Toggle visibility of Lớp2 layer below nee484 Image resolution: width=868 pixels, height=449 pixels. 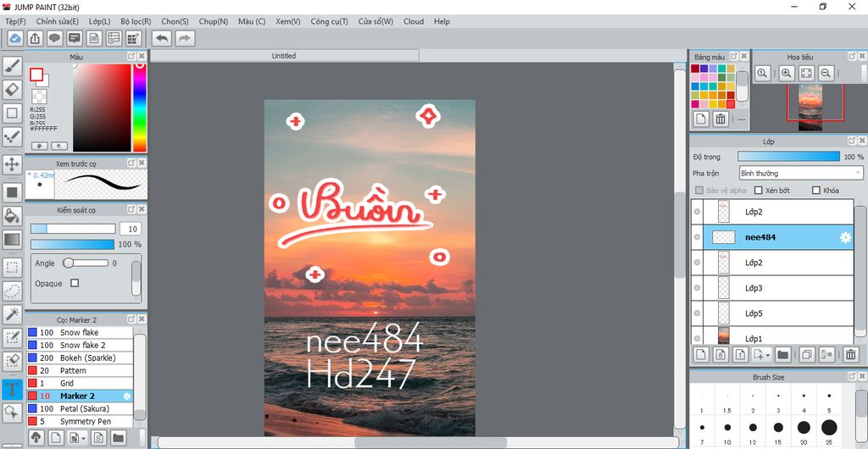tap(697, 263)
